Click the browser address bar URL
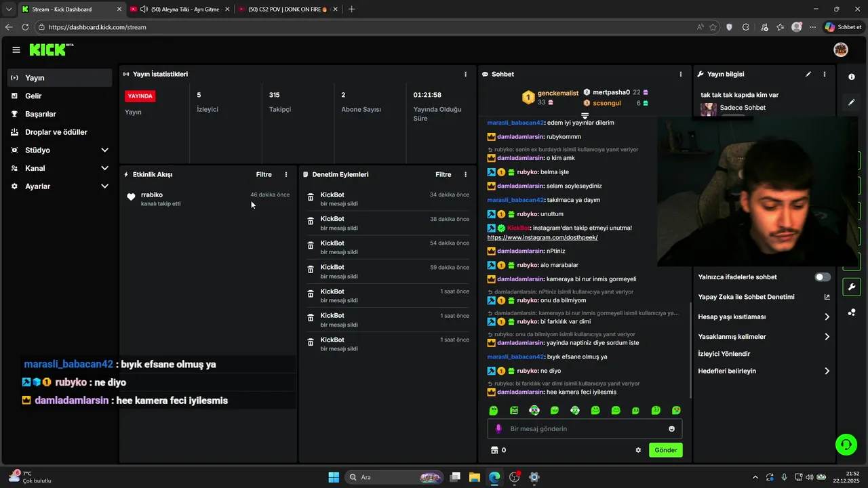Screen dimensions: 868x488 [98, 27]
